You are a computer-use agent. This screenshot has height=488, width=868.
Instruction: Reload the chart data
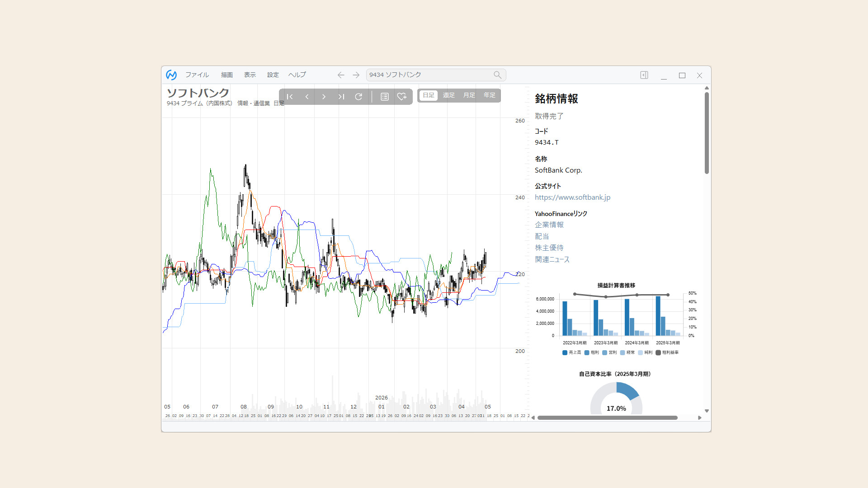359,97
